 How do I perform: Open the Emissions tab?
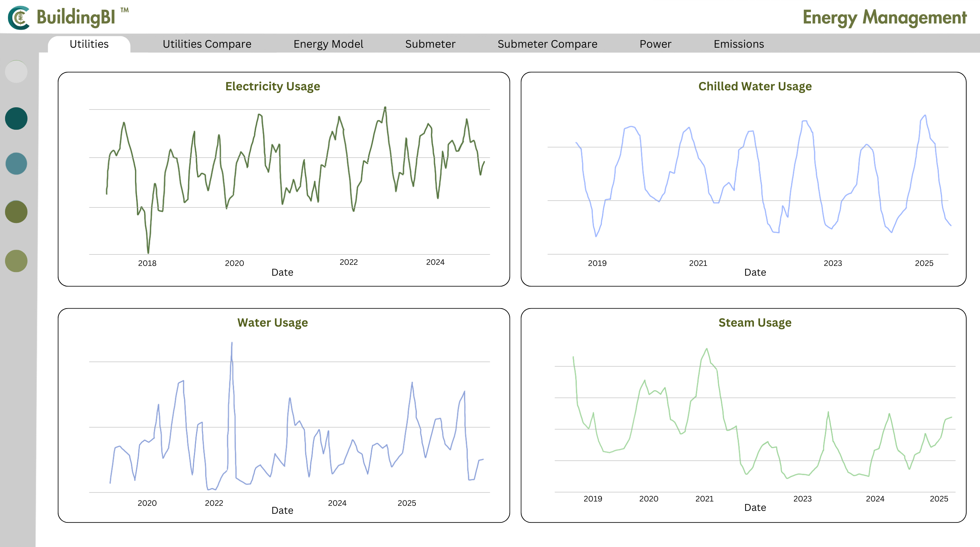point(738,44)
